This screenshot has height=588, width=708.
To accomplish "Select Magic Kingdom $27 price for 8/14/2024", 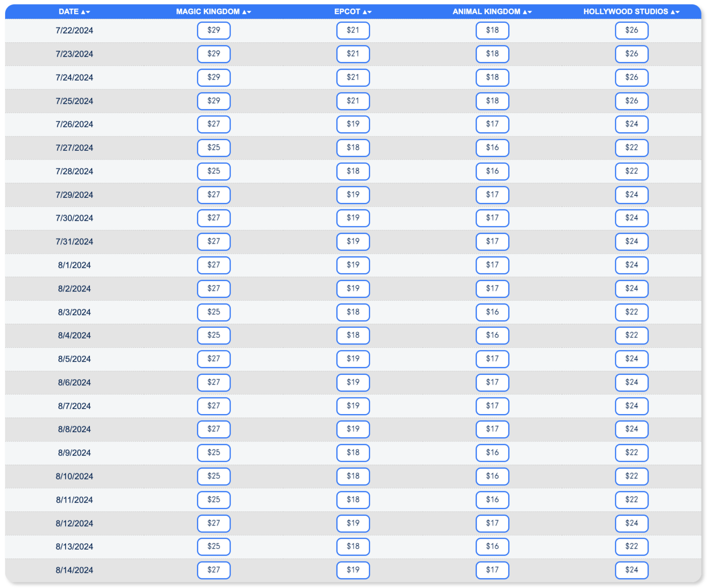I will (x=214, y=570).
